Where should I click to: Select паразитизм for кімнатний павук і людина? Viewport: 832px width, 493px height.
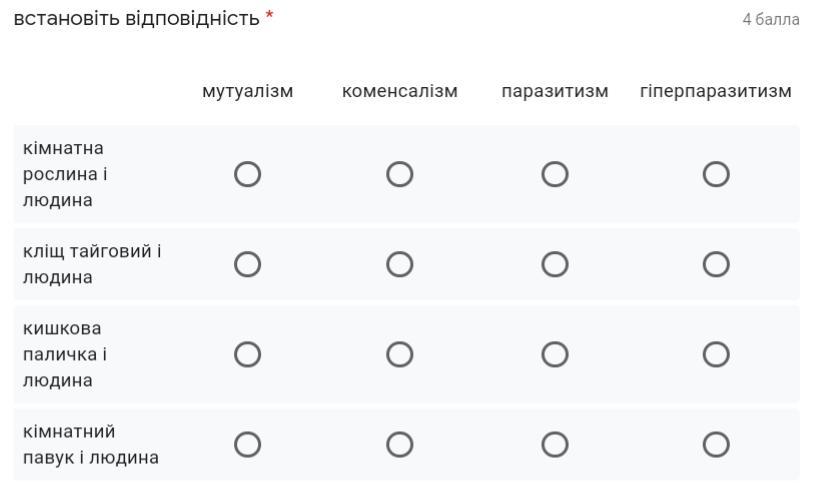pos(555,445)
